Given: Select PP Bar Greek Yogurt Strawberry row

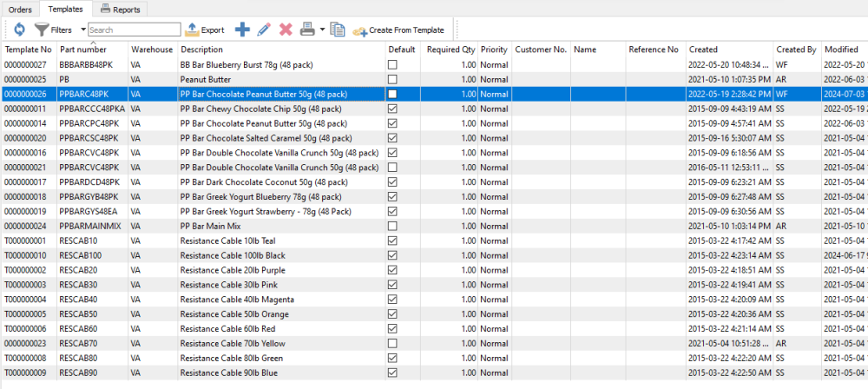Looking at the screenshot, I should [x=434, y=212].
